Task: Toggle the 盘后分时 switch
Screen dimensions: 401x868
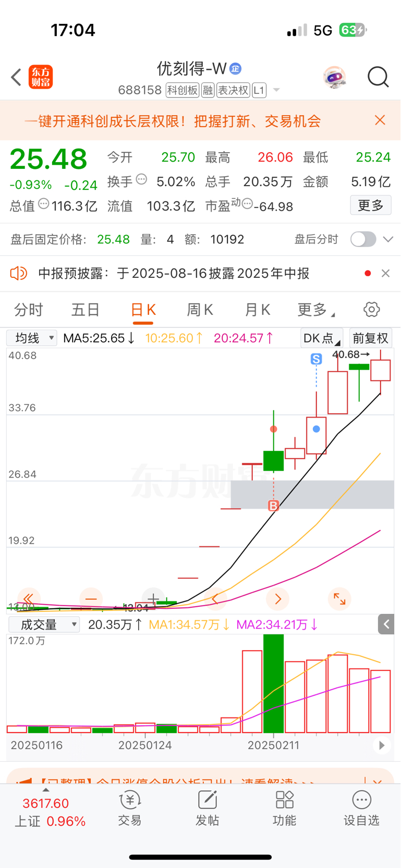Action: click(x=363, y=239)
